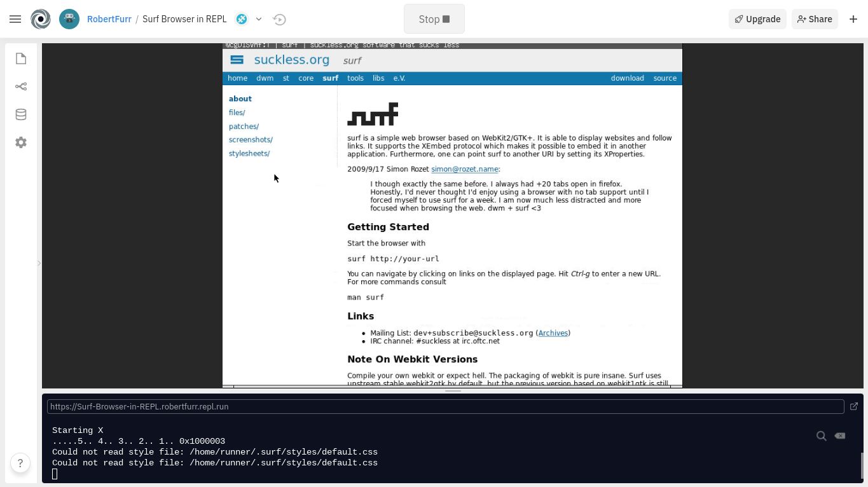Click the suckless.org logo icon
This screenshot has height=487, width=868.
[237, 60]
